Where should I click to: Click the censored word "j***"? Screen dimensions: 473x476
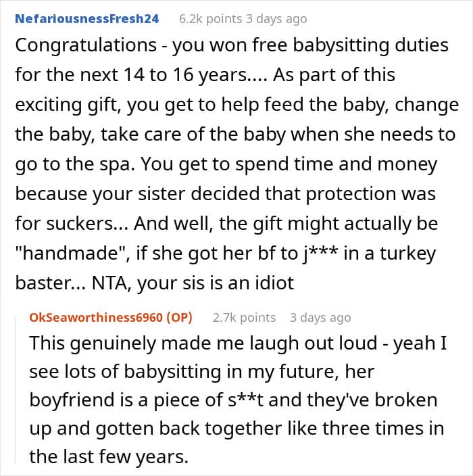pos(318,253)
